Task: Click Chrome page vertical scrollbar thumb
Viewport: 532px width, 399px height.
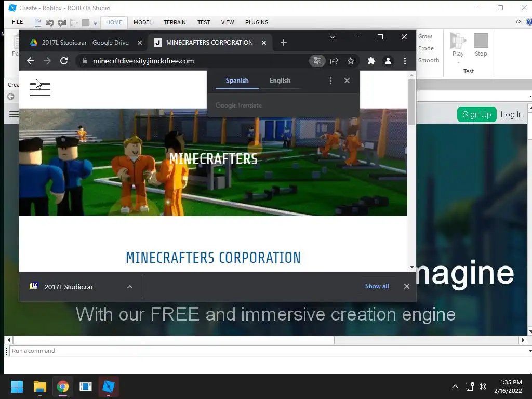Action: (x=411, y=102)
